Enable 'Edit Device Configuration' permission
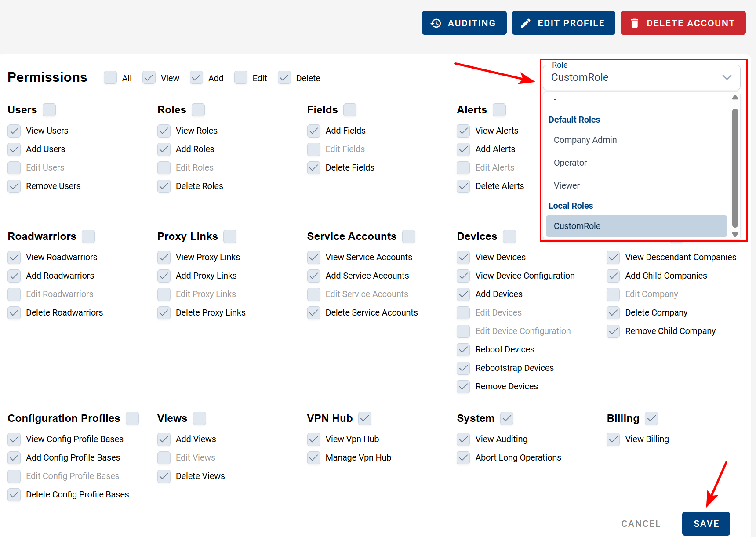Image resolution: width=756 pixels, height=537 pixels. tap(463, 331)
